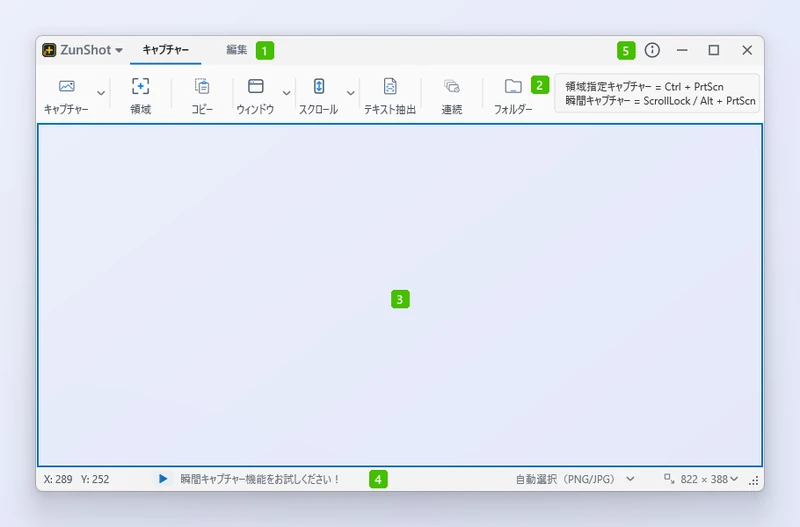Expand the キャプチャー dropdown arrow
This screenshot has height=527, width=800.
tap(101, 93)
